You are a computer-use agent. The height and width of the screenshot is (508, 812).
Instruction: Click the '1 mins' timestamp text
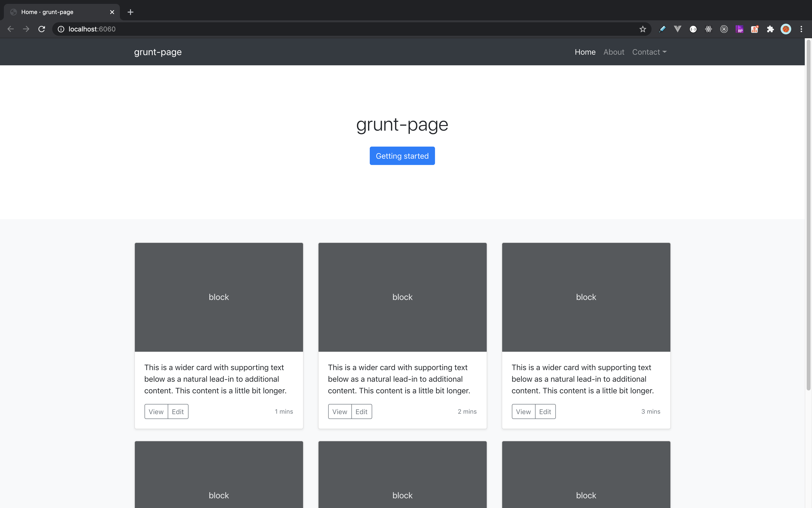coord(284,411)
